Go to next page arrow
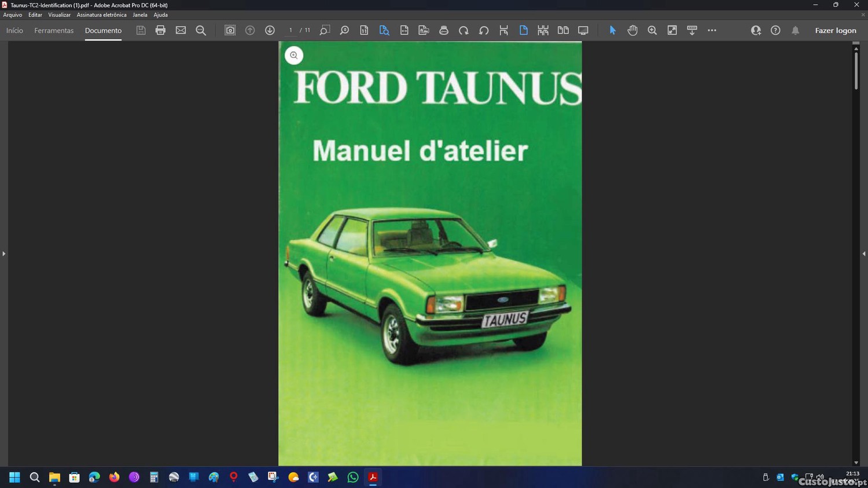The height and width of the screenshot is (488, 868). (270, 30)
